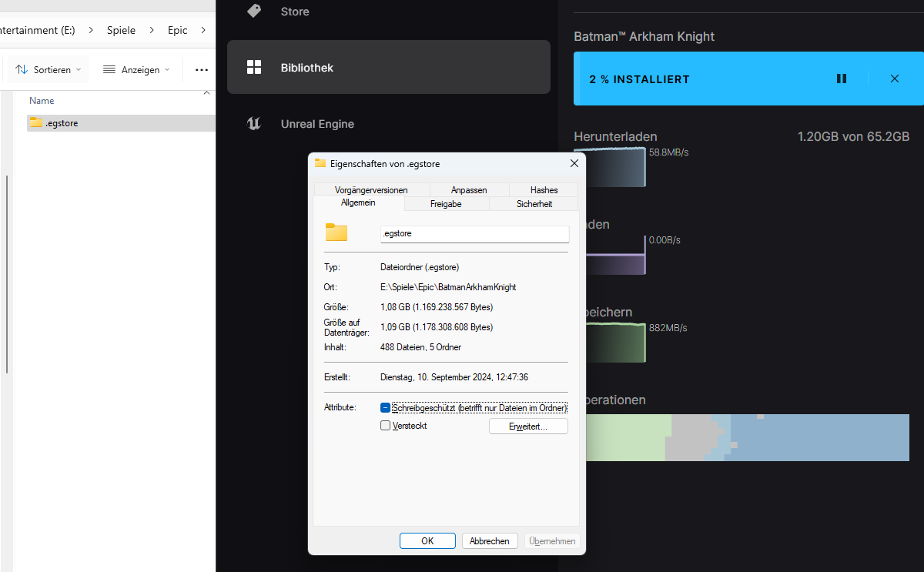Open the Store tag icon in Epic launcher
924x572 pixels.
pos(254,11)
